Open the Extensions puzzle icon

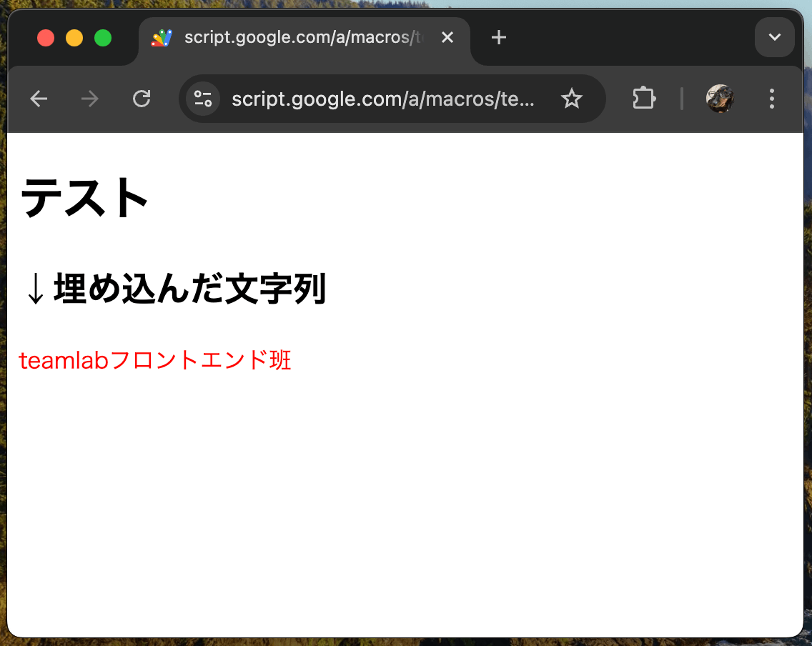[644, 99]
